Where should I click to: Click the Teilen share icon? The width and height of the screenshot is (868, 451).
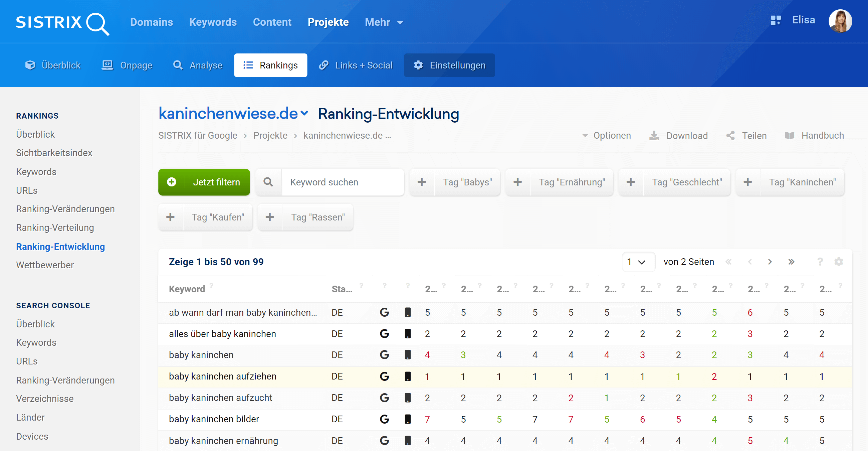(x=730, y=136)
